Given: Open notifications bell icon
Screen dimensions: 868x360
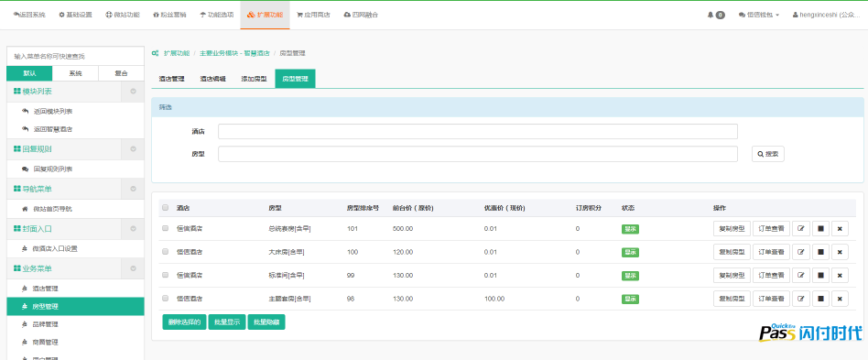Looking at the screenshot, I should (711, 15).
